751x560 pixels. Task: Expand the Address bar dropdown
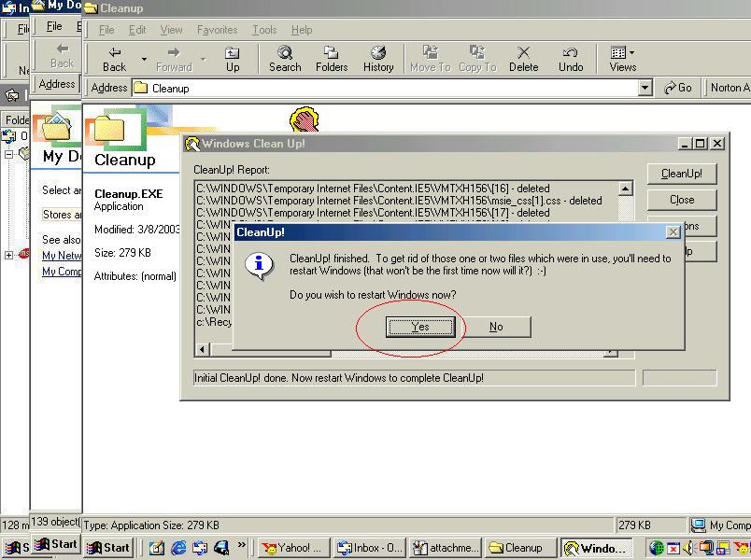click(x=645, y=88)
